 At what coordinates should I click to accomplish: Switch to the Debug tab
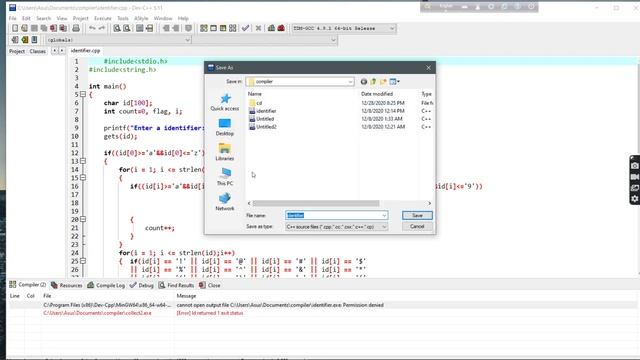pyautogui.click(x=142, y=285)
